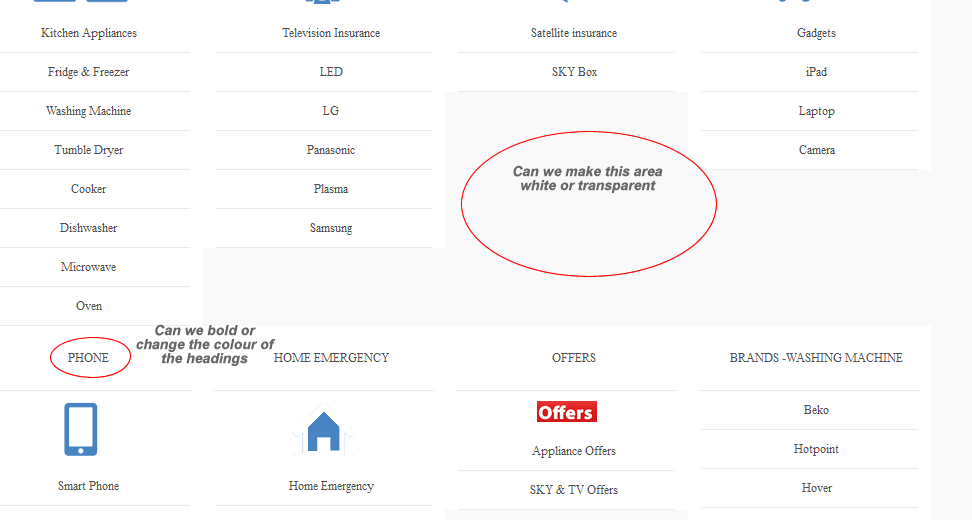
Task: Open the Fridge & Freezer link
Action: [x=88, y=72]
